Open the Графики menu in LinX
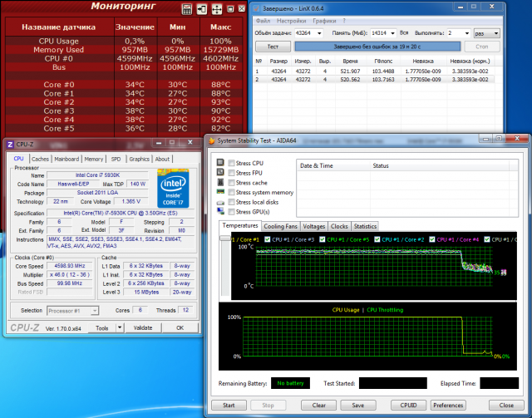 click(324, 21)
